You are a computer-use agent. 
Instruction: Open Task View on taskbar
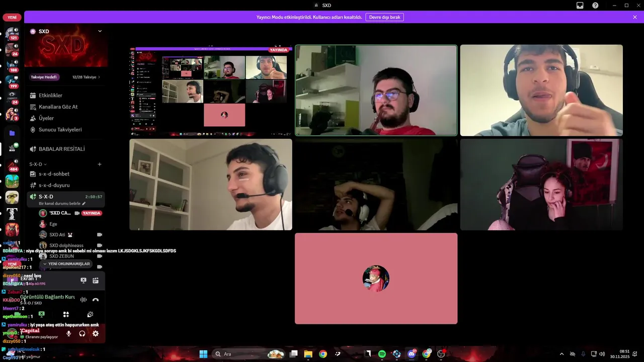pos(294,354)
